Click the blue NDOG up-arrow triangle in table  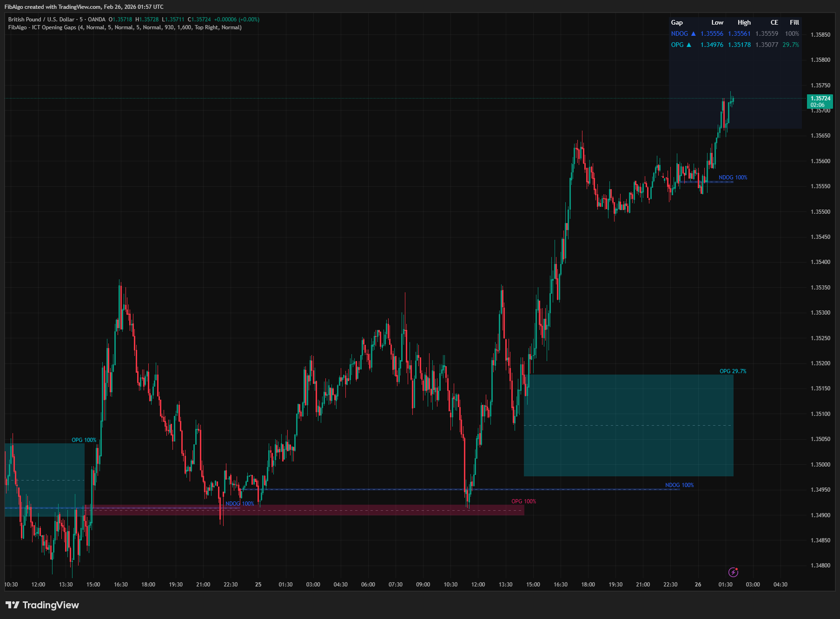pos(693,34)
